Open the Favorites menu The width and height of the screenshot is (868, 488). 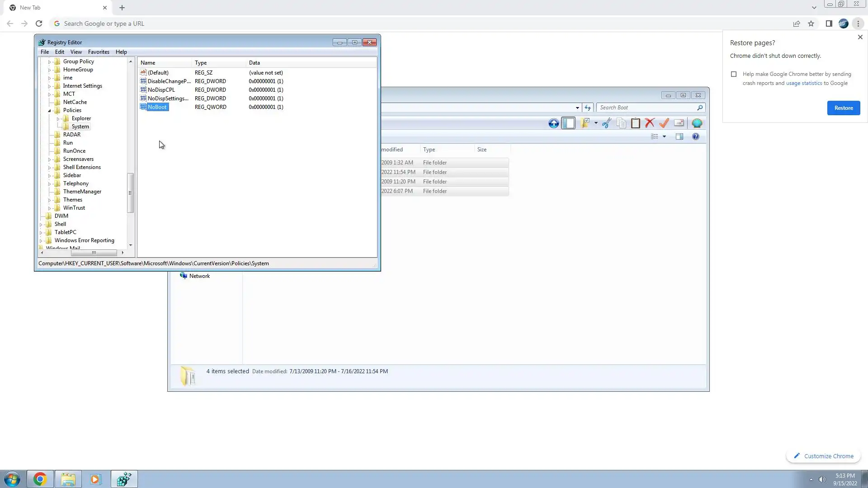[x=99, y=52]
